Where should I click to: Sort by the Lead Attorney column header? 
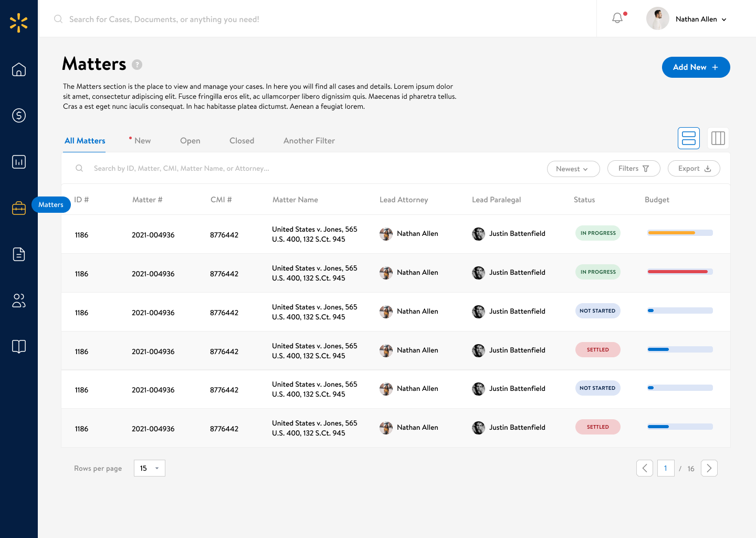[x=404, y=200]
